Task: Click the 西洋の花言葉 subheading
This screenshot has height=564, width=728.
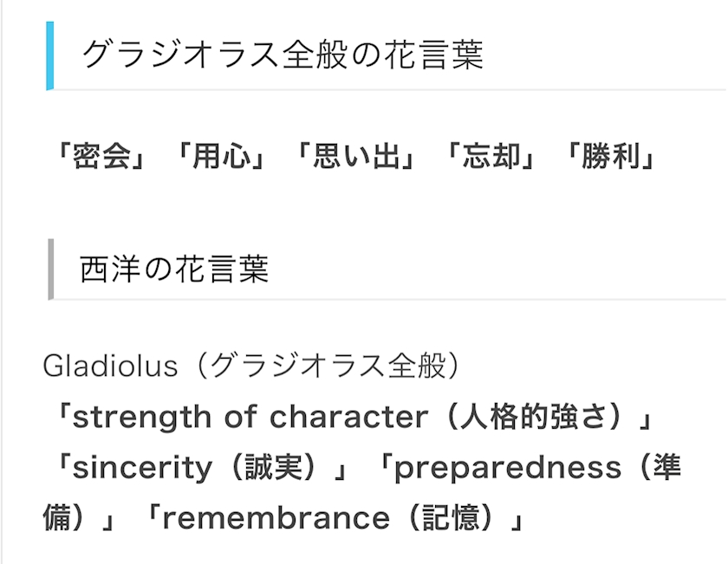Action: tap(174, 269)
